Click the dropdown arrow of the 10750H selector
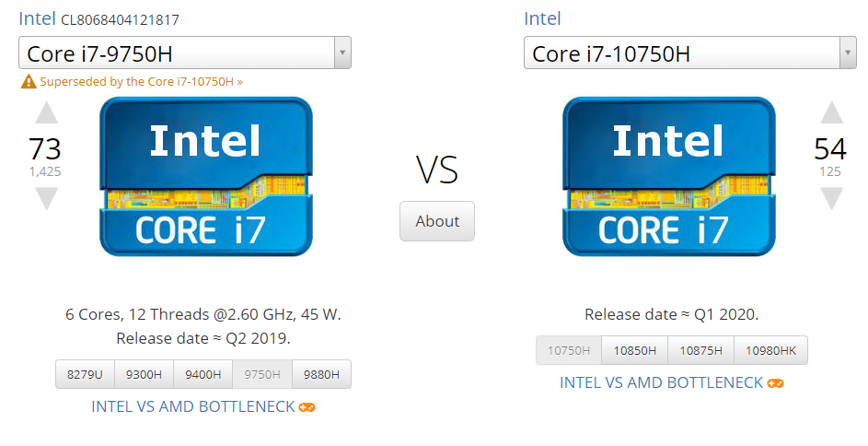868x446 pixels. (x=848, y=53)
